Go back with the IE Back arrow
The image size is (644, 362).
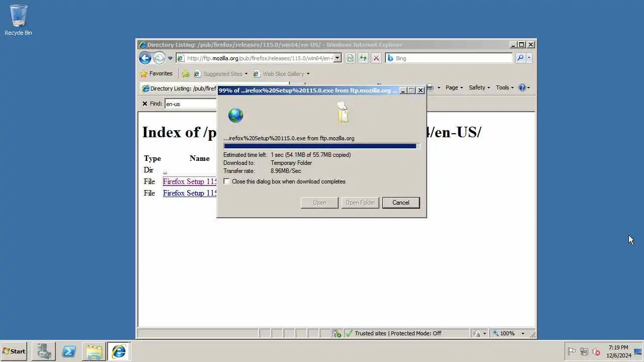pyautogui.click(x=145, y=58)
